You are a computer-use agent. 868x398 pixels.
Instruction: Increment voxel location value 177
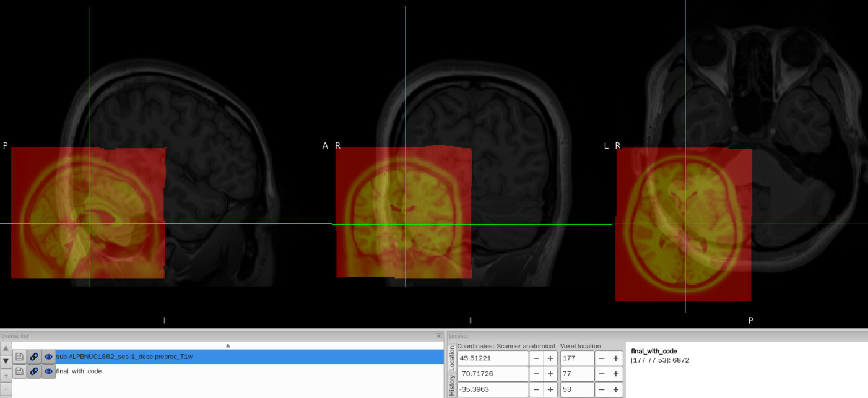coord(616,358)
